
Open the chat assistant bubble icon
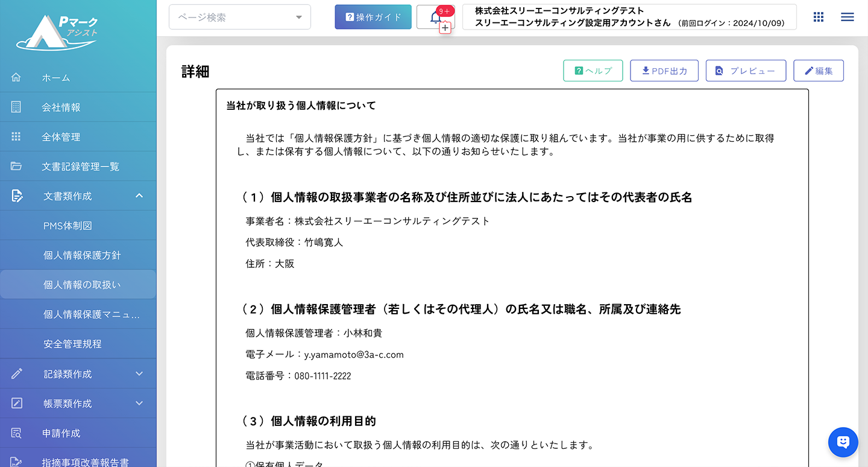pyautogui.click(x=843, y=442)
